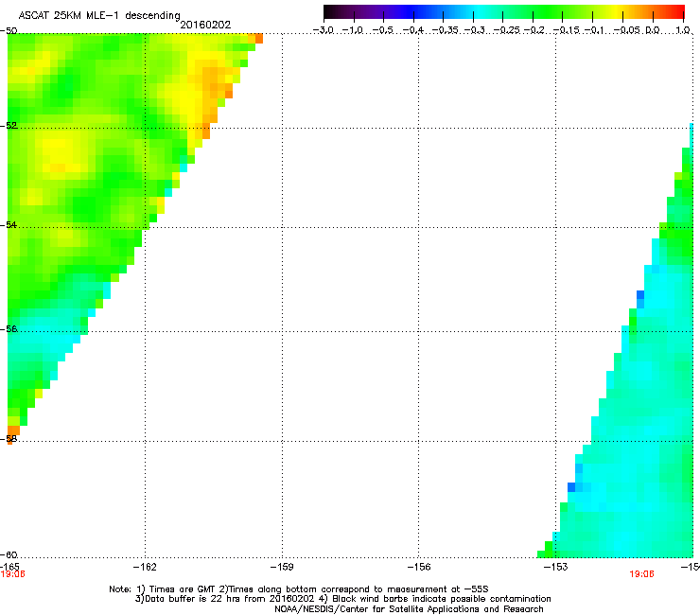700x615 pixels.
Task: Click the red 19:06 time label at bottom right
Action: pos(641,574)
